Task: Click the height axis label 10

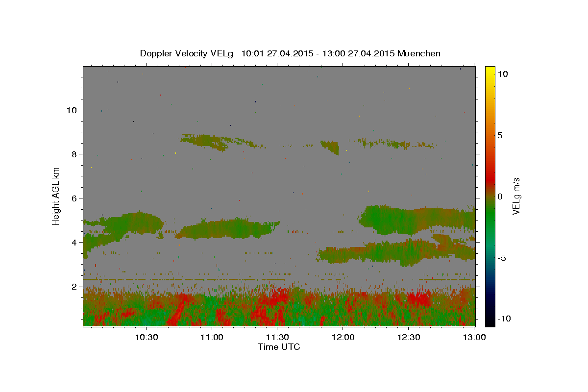Action: (72, 110)
